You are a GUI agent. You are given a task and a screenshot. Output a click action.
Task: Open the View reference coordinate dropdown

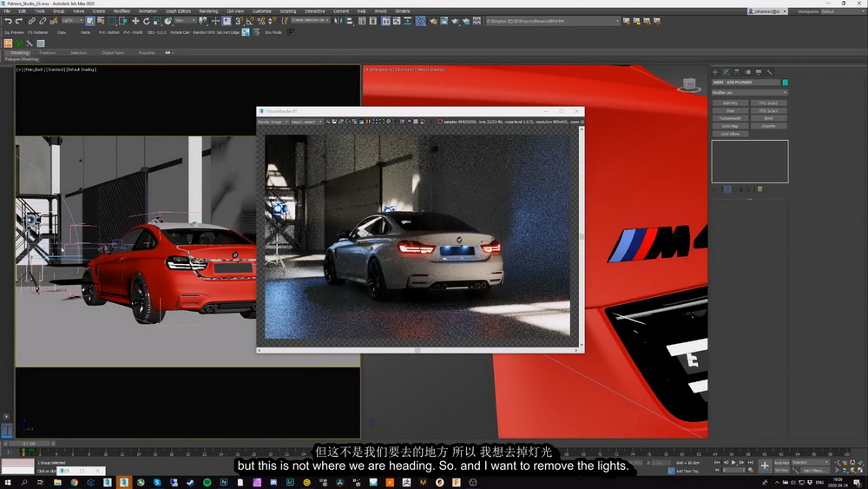click(x=184, y=21)
